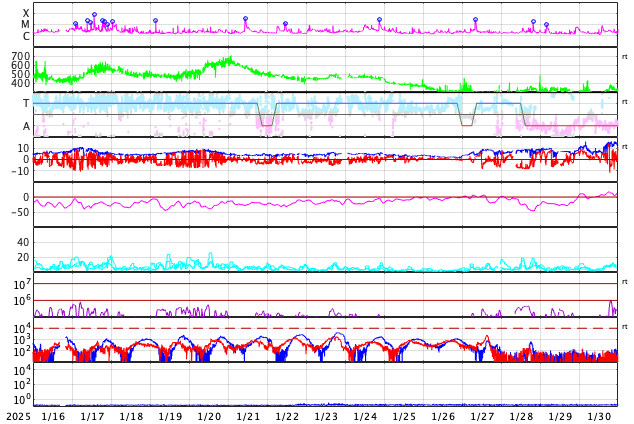Screen dimensions: 634x424
Task: Select the 1/16 date label
Action: [x=53, y=416]
